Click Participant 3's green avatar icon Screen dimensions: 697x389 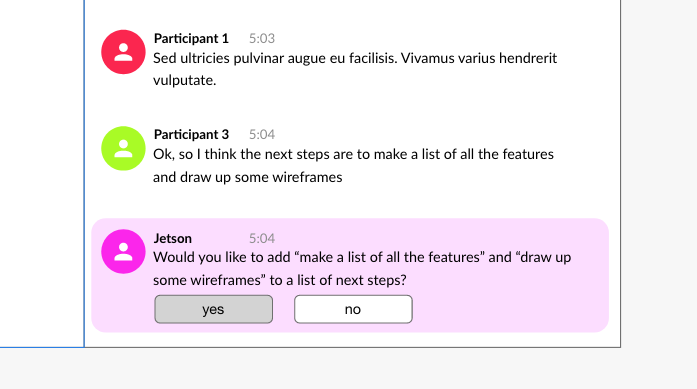click(123, 148)
